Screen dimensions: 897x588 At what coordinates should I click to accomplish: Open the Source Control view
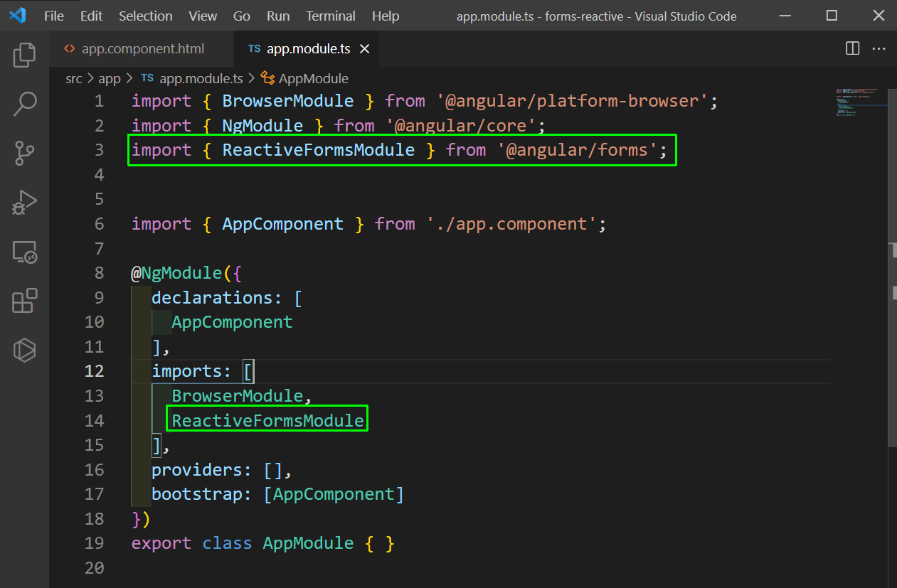click(25, 153)
